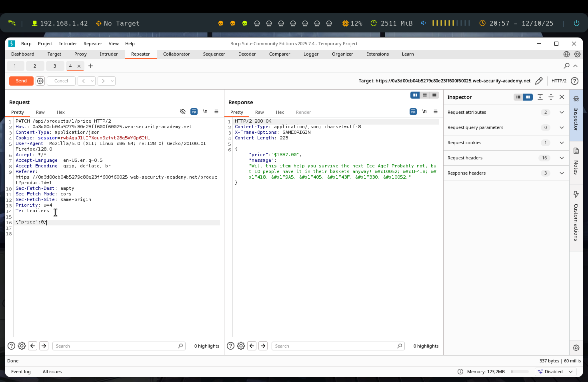Screen dimensions: 588x382
Task: Expand Request cookies section
Action: 562,143
